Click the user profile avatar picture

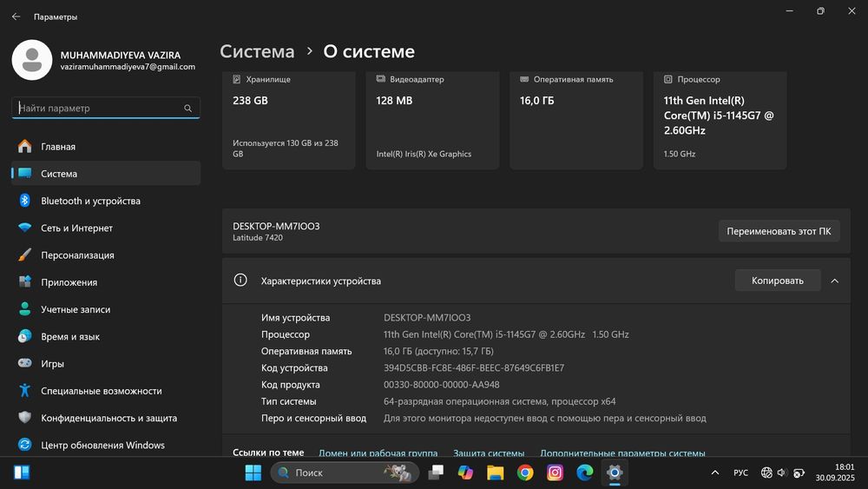pyautogui.click(x=32, y=60)
